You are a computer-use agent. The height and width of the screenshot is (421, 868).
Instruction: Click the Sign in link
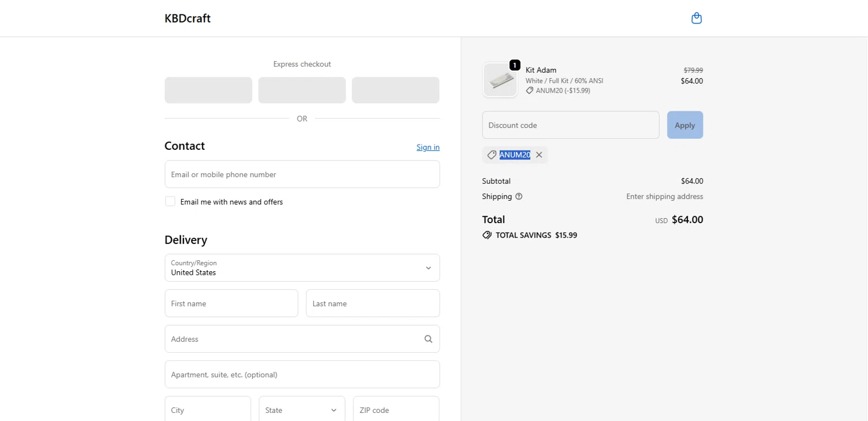[x=428, y=147]
